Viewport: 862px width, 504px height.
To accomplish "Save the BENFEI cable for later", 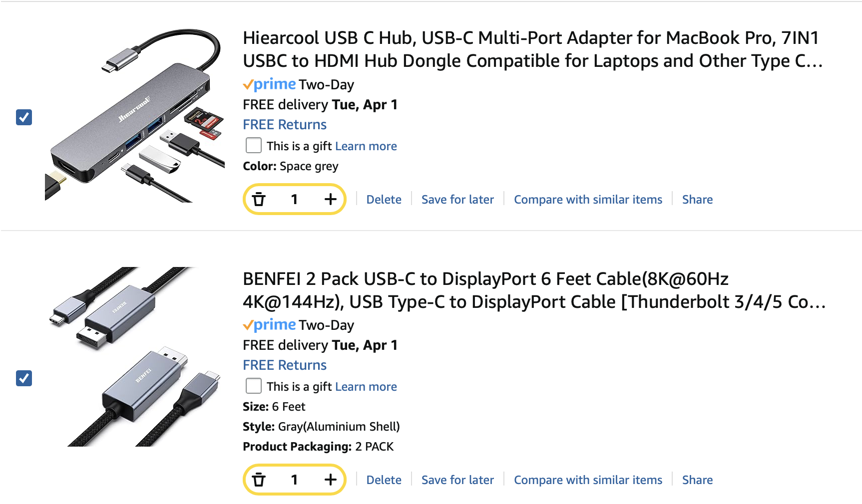I will pos(457,480).
